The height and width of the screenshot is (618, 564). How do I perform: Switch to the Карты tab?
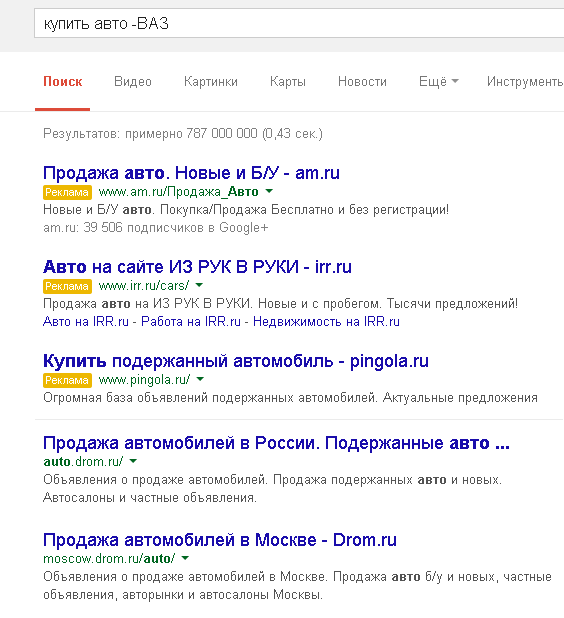click(288, 82)
